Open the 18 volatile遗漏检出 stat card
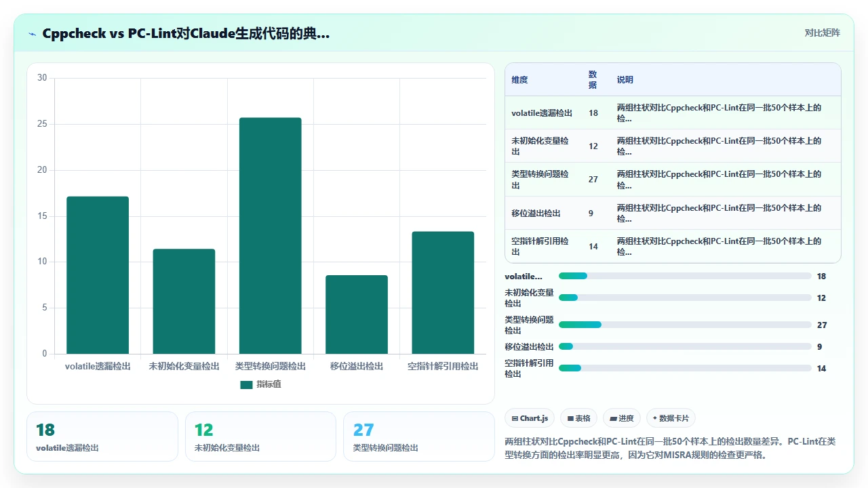This screenshot has width=868, height=488. coord(102,436)
